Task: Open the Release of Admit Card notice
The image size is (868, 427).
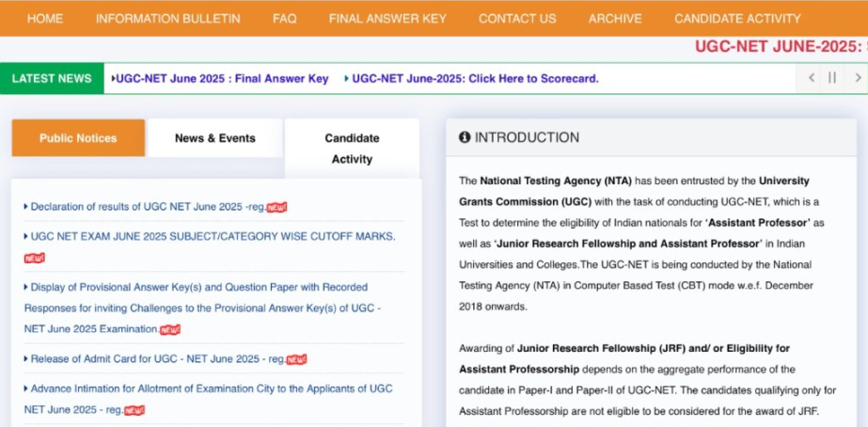Action: pyautogui.click(x=156, y=358)
